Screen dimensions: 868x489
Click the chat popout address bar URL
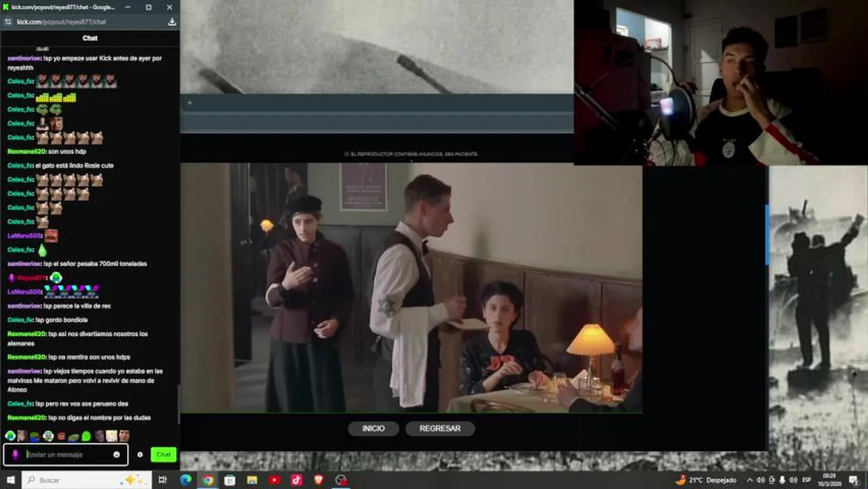point(61,22)
